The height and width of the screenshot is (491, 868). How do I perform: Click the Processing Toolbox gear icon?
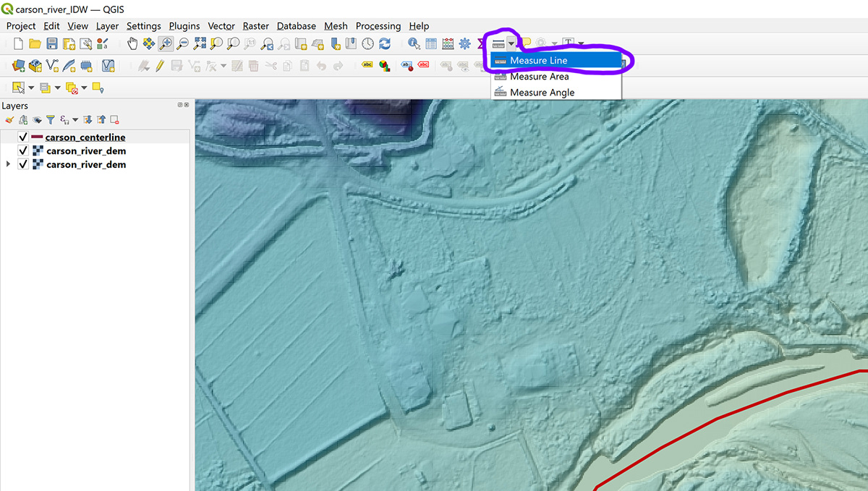(464, 43)
